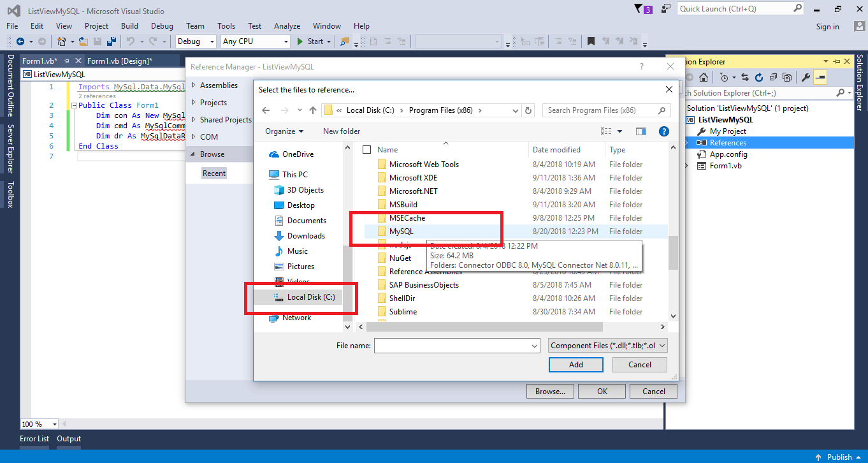Click the Add button in file dialog

tap(576, 365)
